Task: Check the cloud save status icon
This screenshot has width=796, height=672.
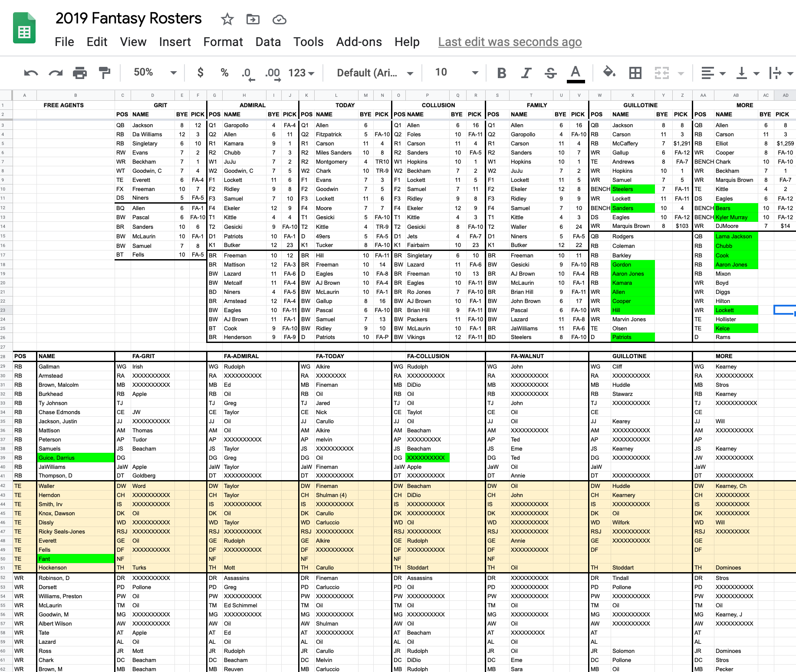Action: pos(279,20)
